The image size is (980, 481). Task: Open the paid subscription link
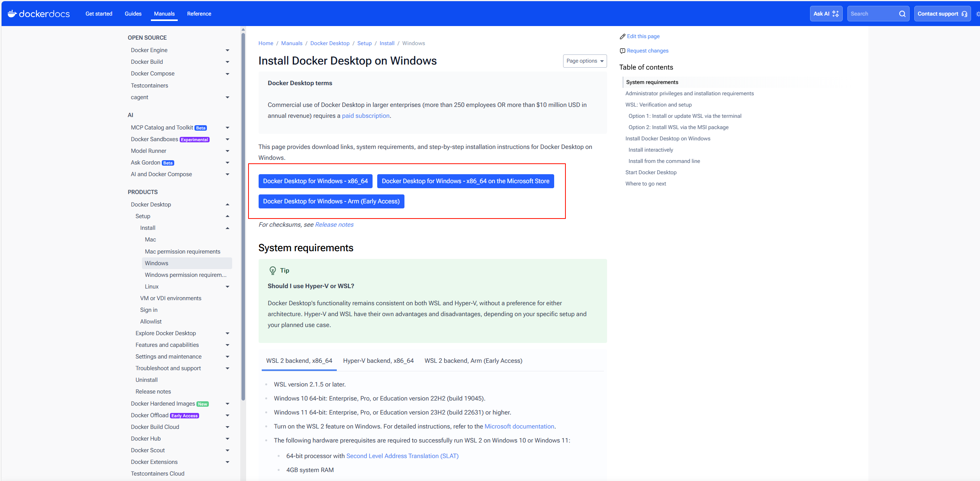coord(365,115)
